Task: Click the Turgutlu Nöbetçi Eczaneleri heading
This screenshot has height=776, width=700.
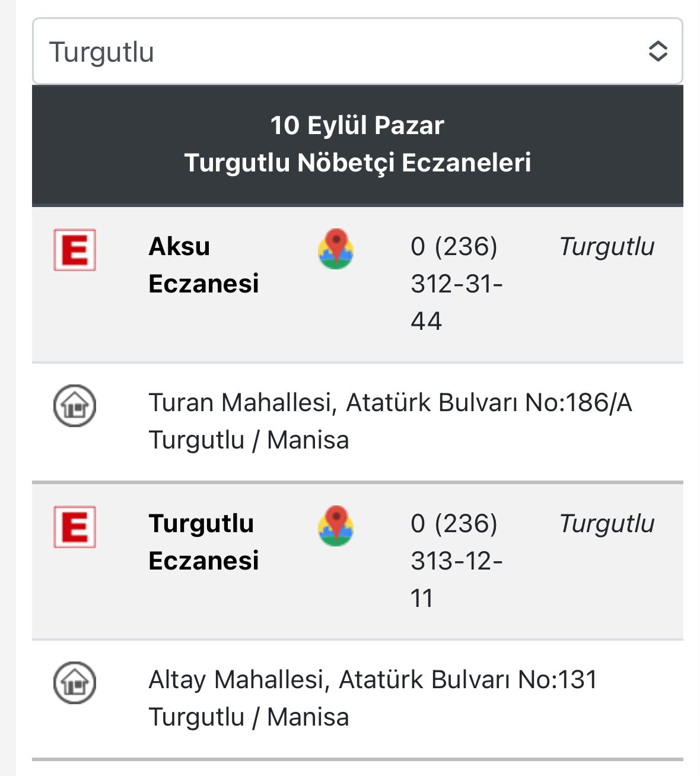Action: coord(357,163)
